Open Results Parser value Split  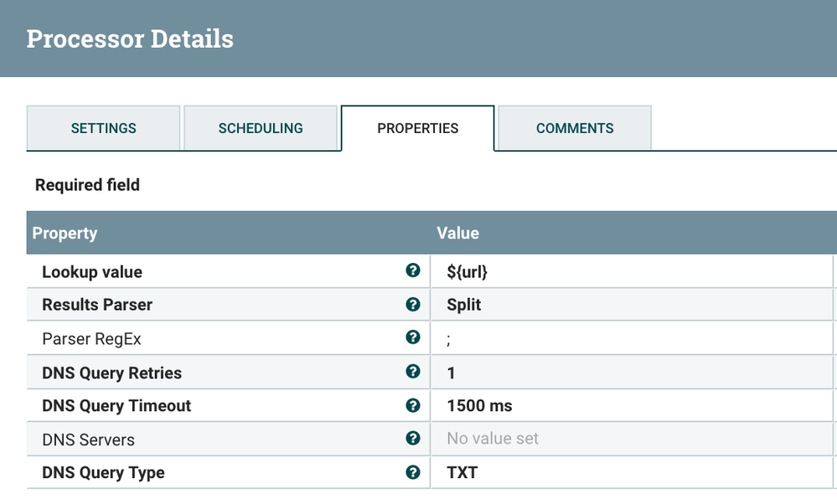click(464, 305)
